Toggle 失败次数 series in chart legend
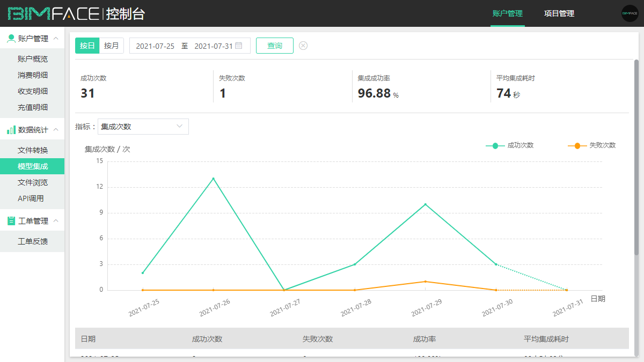Viewport: 644px width, 362px height. click(592, 145)
